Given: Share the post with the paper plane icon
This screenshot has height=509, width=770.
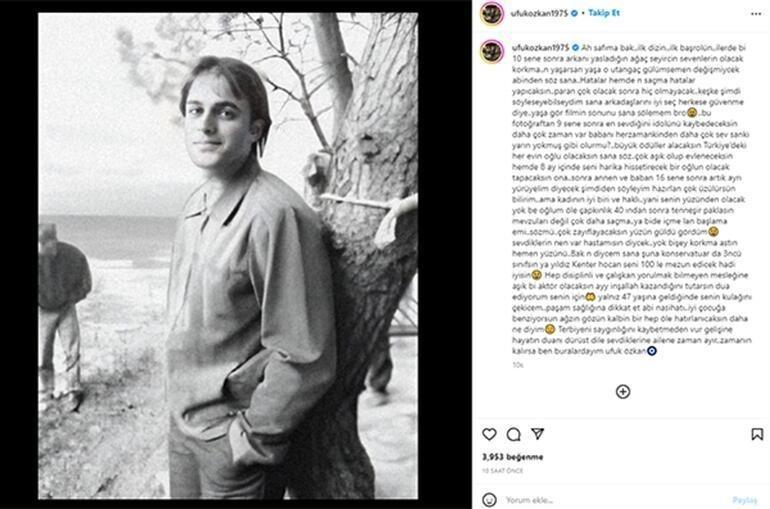Looking at the screenshot, I should (537, 435).
